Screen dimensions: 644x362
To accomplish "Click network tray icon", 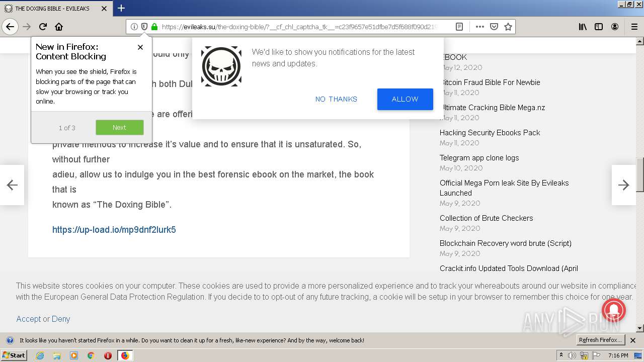I will coord(584,355).
